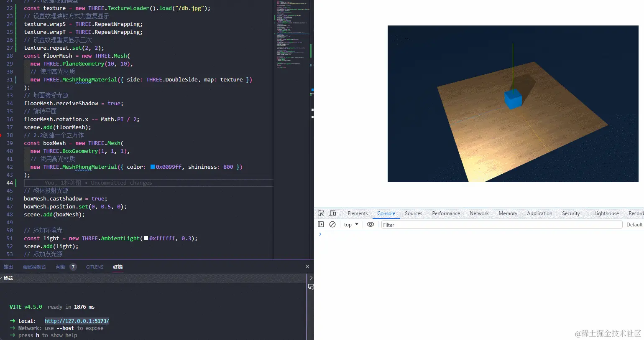Clear the console with the ban icon
The width and height of the screenshot is (644, 340).
(332, 224)
